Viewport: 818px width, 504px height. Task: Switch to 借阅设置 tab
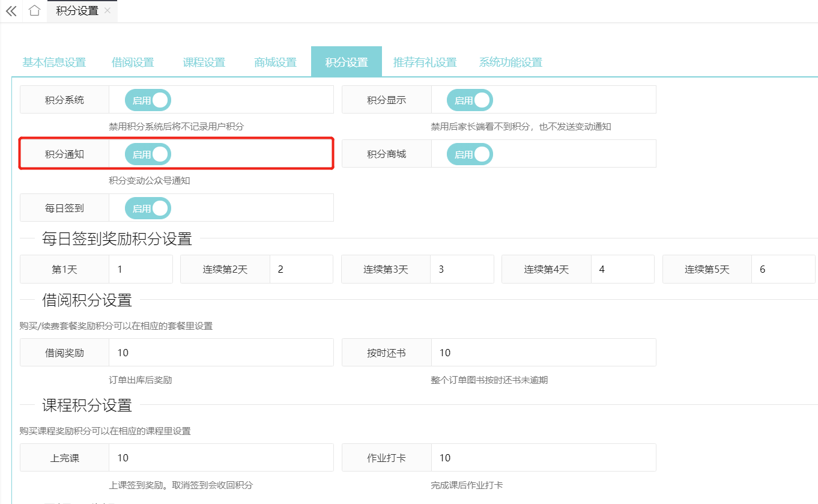click(x=133, y=62)
